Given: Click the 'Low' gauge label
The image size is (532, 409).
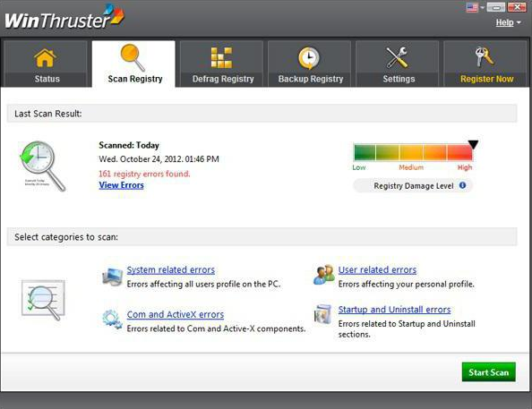Looking at the screenshot, I should point(358,167).
